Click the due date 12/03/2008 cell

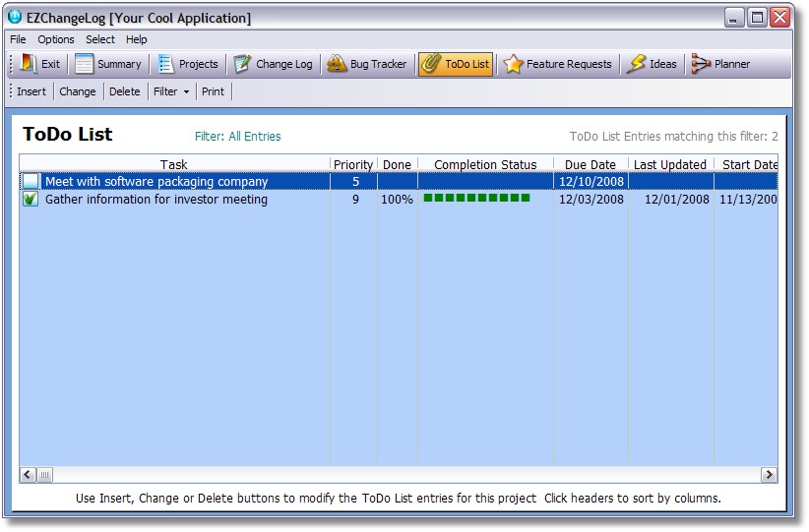coord(591,200)
